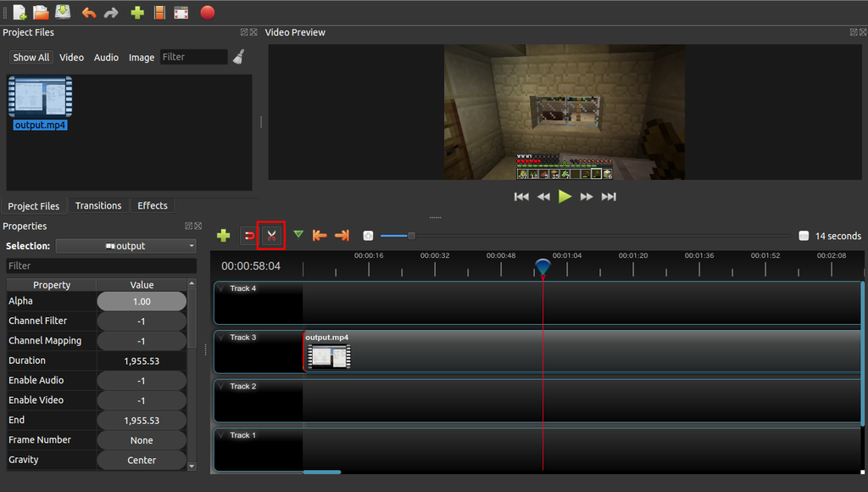Expand the Track 1 menu arrow
This screenshot has width=868, height=492.
click(221, 435)
